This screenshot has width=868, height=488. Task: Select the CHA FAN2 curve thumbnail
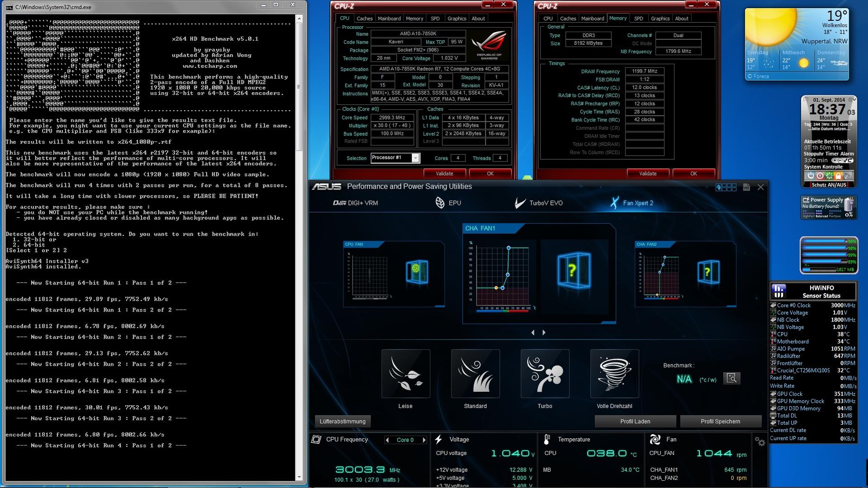685,274
